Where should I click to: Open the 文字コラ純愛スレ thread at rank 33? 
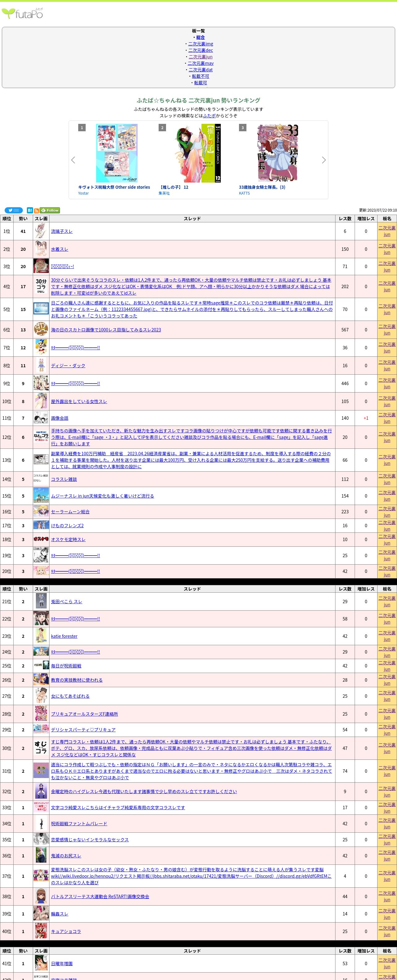[x=118, y=808]
